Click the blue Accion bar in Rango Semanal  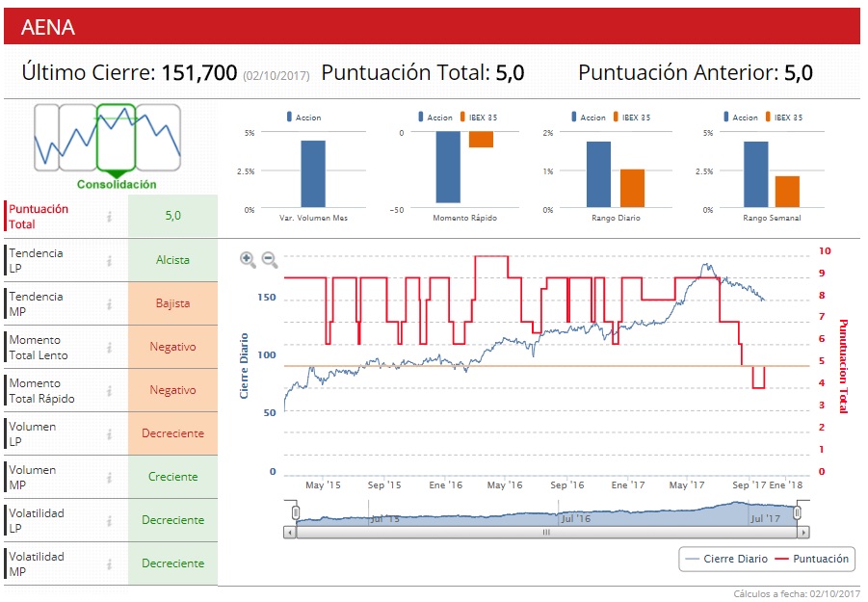coord(755,175)
